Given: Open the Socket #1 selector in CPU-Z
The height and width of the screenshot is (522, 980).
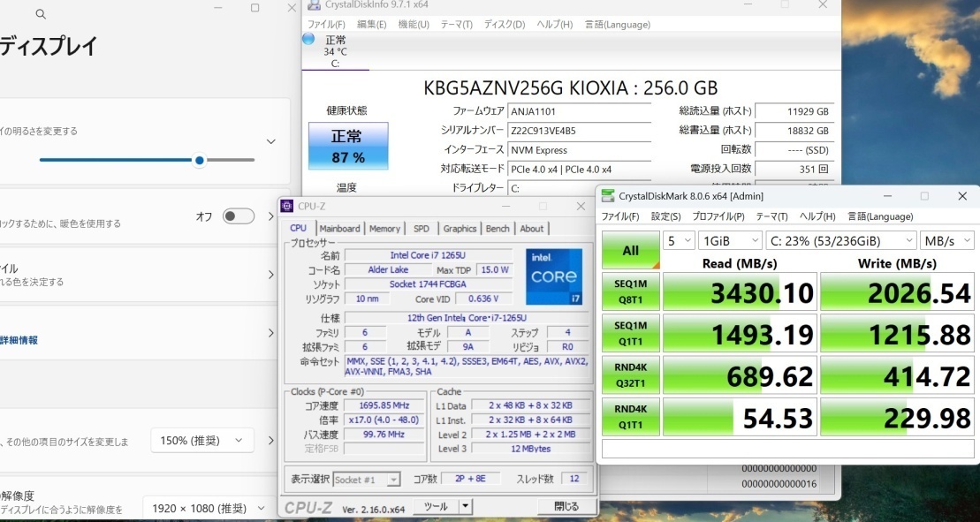Looking at the screenshot, I should 366,480.
